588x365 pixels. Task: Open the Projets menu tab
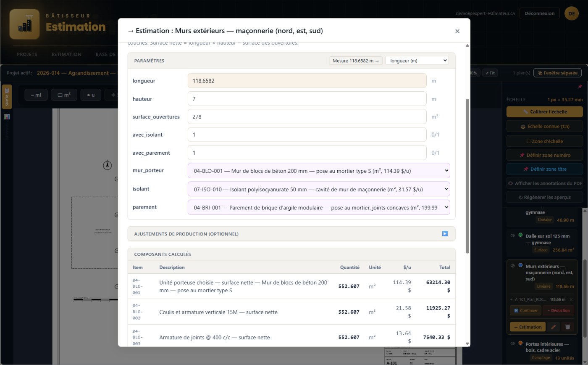(x=27, y=54)
